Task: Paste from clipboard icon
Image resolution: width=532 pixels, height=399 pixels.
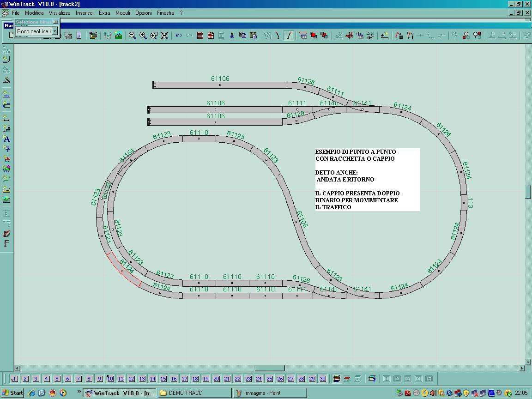Action: coord(254,35)
